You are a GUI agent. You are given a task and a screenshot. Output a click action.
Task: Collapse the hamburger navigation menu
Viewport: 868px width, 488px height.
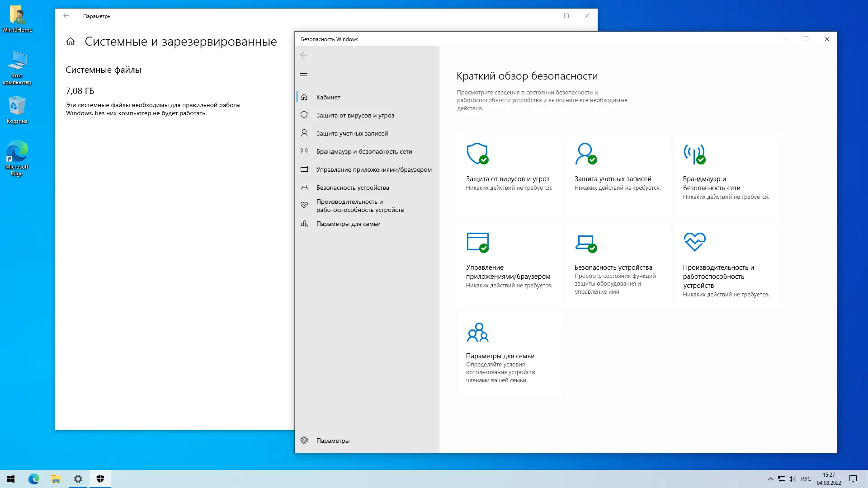304,75
